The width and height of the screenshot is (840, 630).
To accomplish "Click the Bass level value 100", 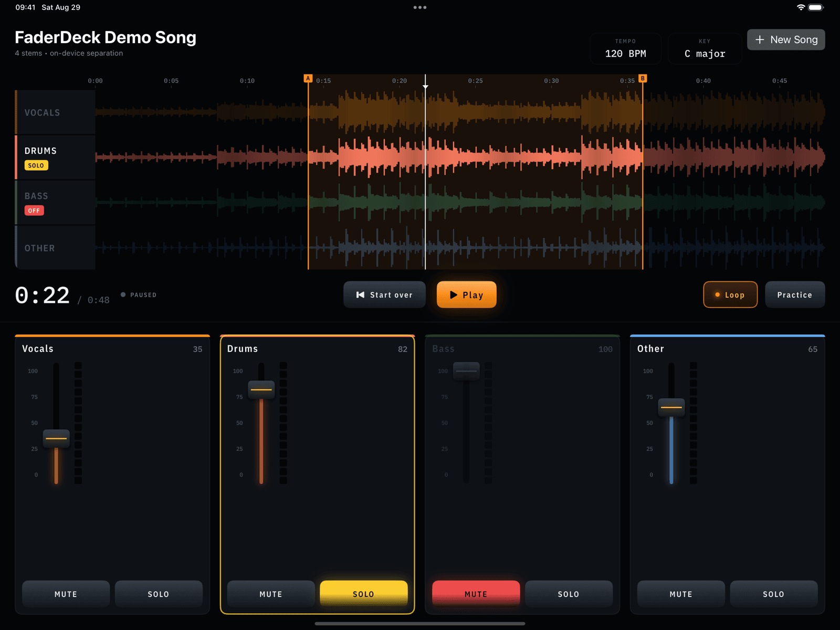I will pyautogui.click(x=605, y=349).
